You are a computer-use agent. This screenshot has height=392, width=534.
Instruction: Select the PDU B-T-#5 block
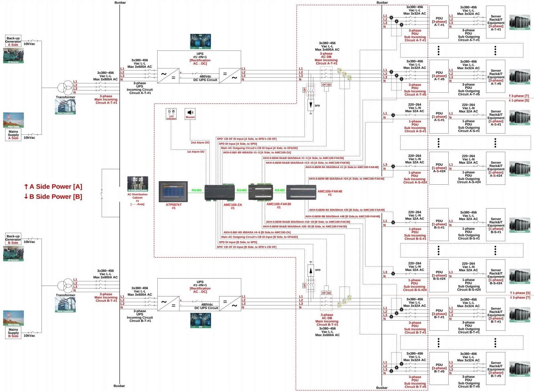(x=439, y=368)
